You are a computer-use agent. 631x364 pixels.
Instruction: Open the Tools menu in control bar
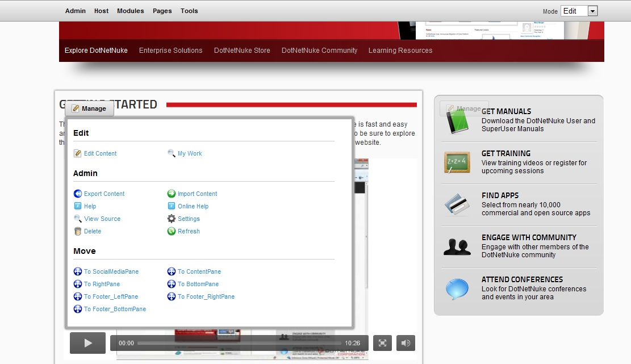189,11
